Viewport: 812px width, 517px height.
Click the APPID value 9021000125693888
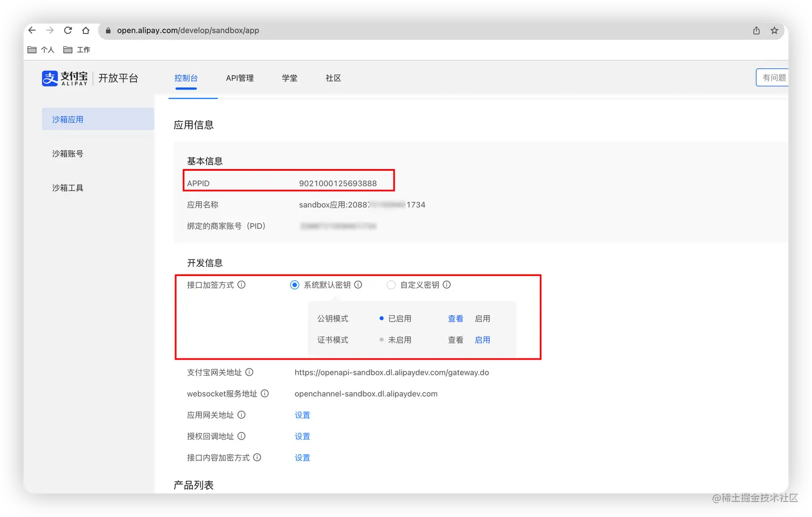pos(338,184)
